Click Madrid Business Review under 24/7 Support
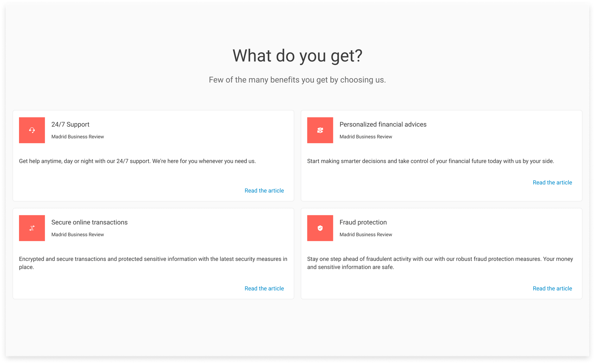Screen dimensions: 595x364 pos(78,137)
